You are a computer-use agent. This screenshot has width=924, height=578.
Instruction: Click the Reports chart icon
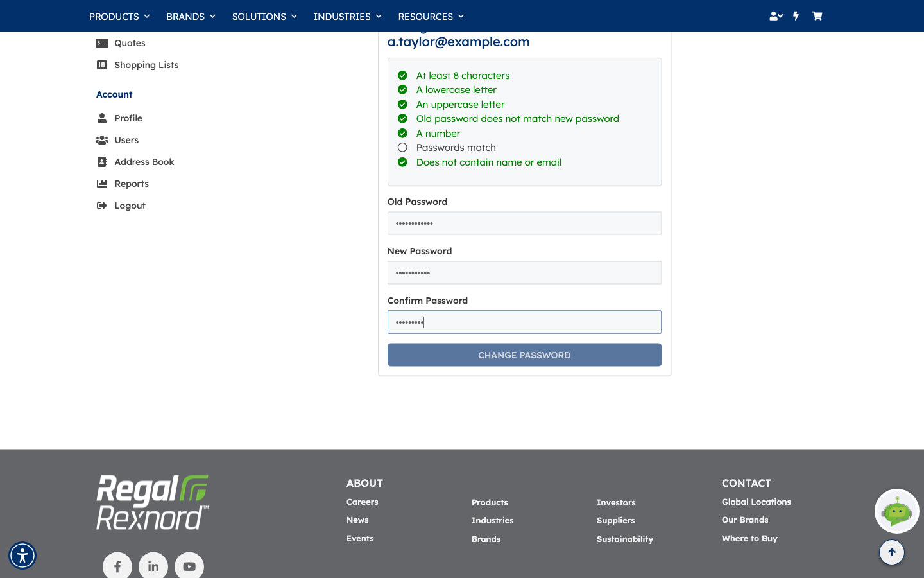click(x=102, y=184)
